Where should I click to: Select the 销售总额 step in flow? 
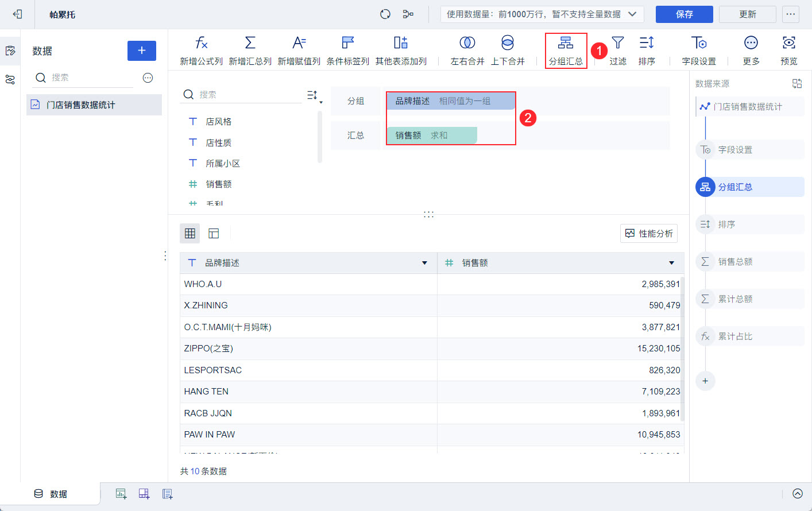click(x=750, y=262)
